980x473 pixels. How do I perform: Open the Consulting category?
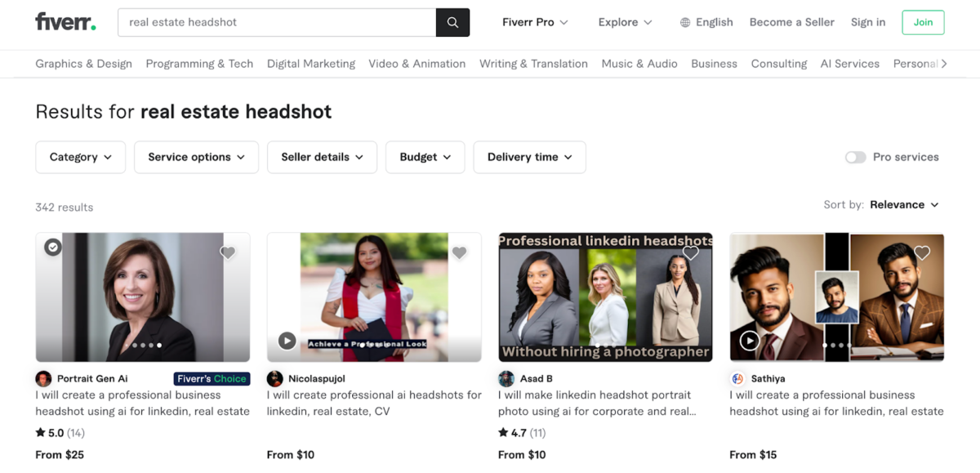click(779, 64)
